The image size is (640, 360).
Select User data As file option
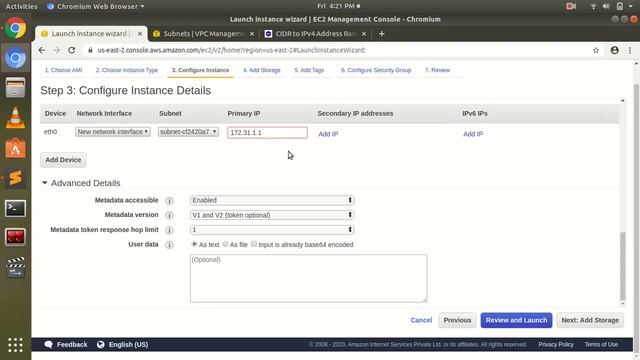pyautogui.click(x=225, y=244)
